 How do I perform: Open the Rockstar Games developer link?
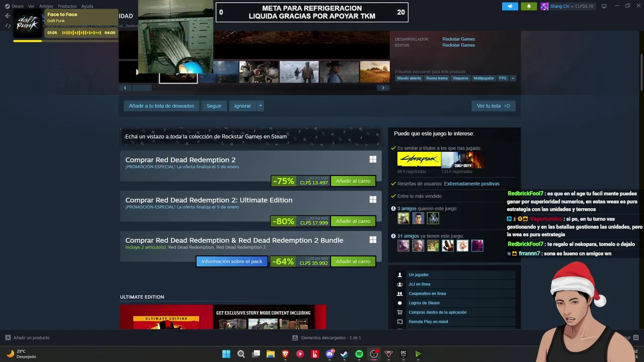[458, 39]
